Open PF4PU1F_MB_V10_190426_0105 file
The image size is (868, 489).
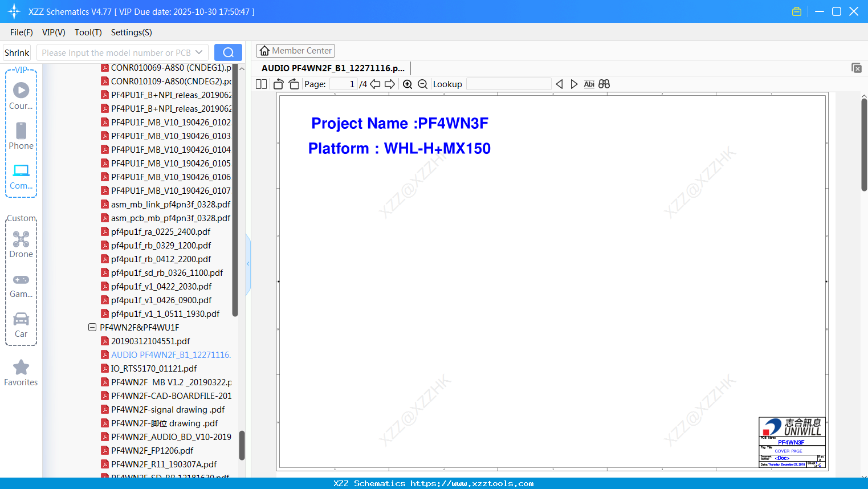(166, 164)
